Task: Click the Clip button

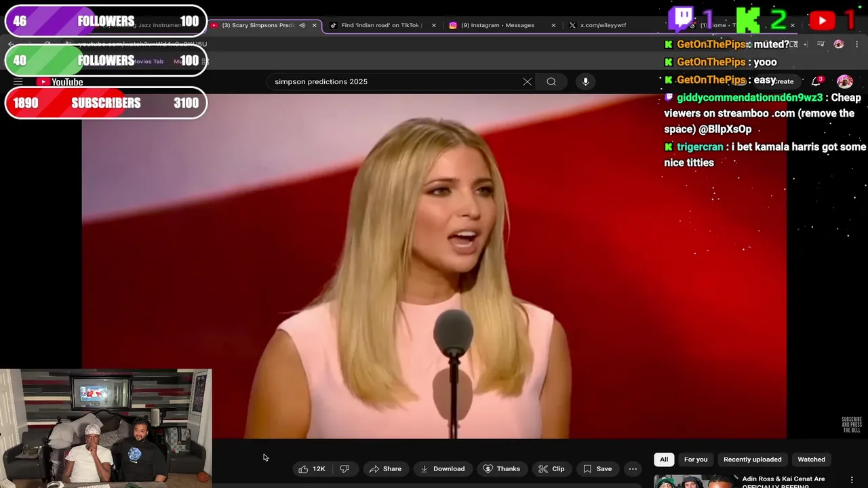Action: (551, 469)
